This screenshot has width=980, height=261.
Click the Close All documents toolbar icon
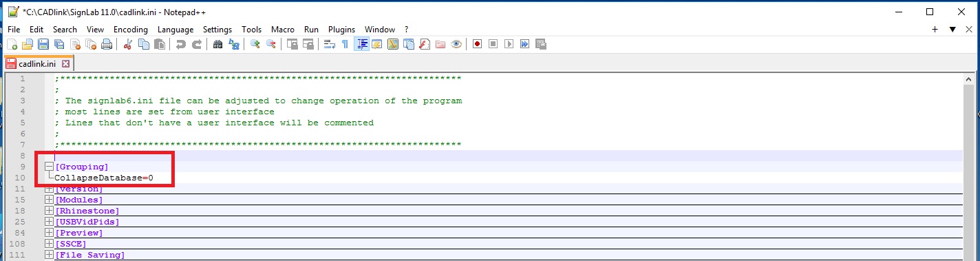[x=91, y=44]
